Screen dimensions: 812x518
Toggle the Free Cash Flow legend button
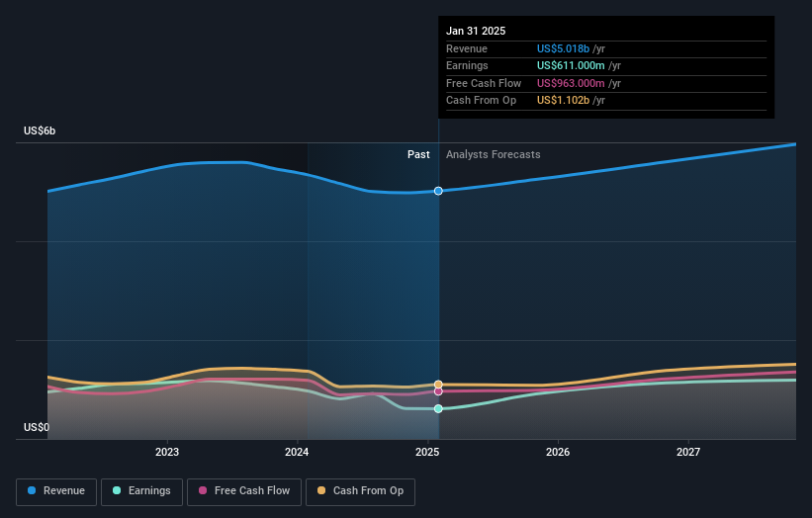244,491
